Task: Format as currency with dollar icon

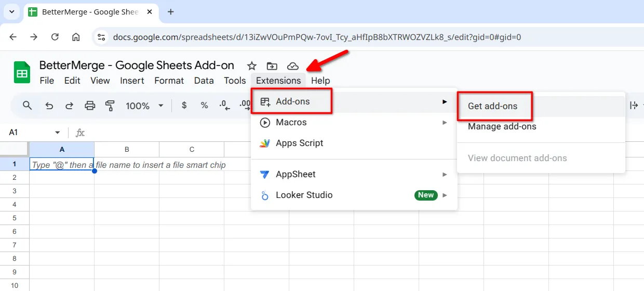Action: point(184,105)
